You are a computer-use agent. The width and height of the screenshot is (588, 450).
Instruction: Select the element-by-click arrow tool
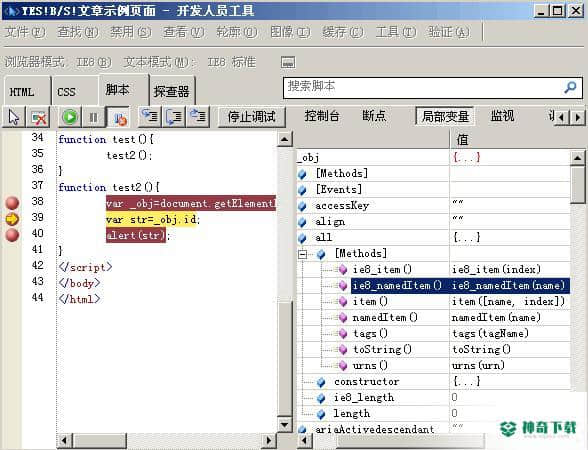[x=14, y=117]
